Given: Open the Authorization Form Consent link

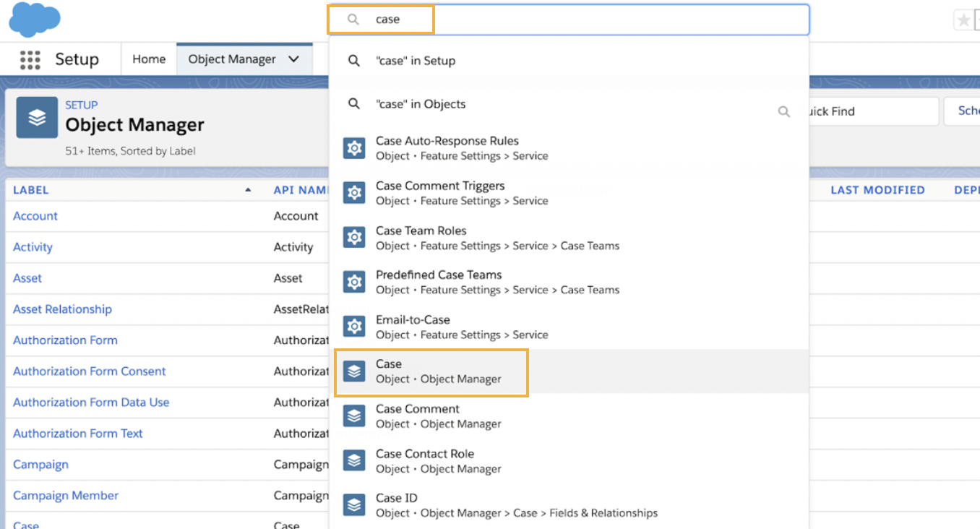Looking at the screenshot, I should [90, 371].
